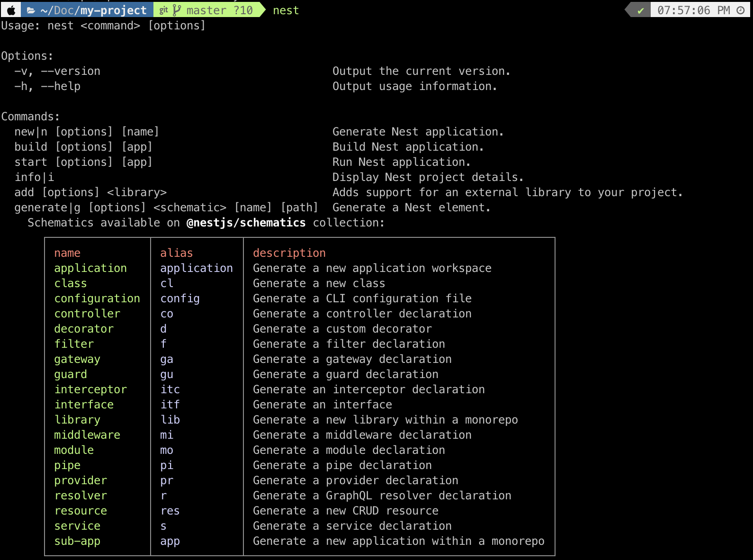Viewport: 753px width, 560px height.
Task: Select the 'filter' schematic name
Action: [74, 344]
